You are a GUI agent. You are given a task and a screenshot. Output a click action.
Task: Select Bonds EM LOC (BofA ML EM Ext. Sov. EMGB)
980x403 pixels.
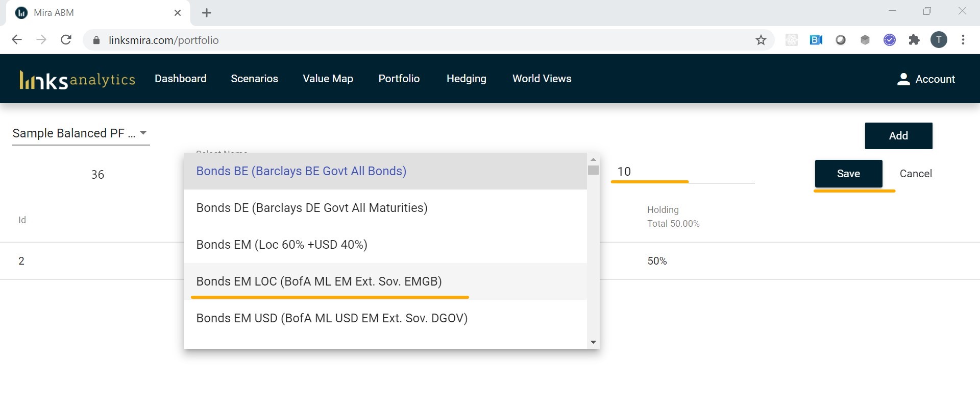pyautogui.click(x=385, y=281)
